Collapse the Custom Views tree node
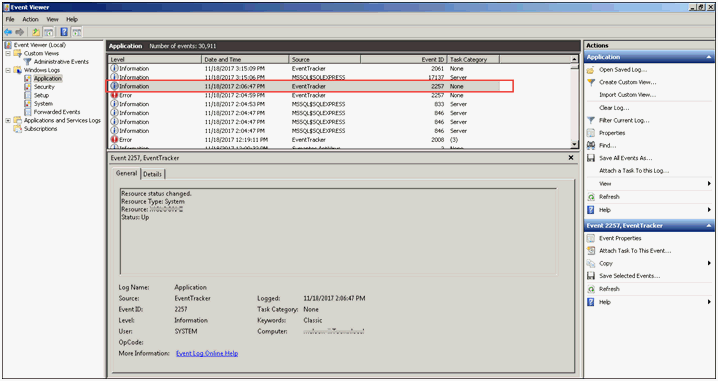 pos(8,54)
